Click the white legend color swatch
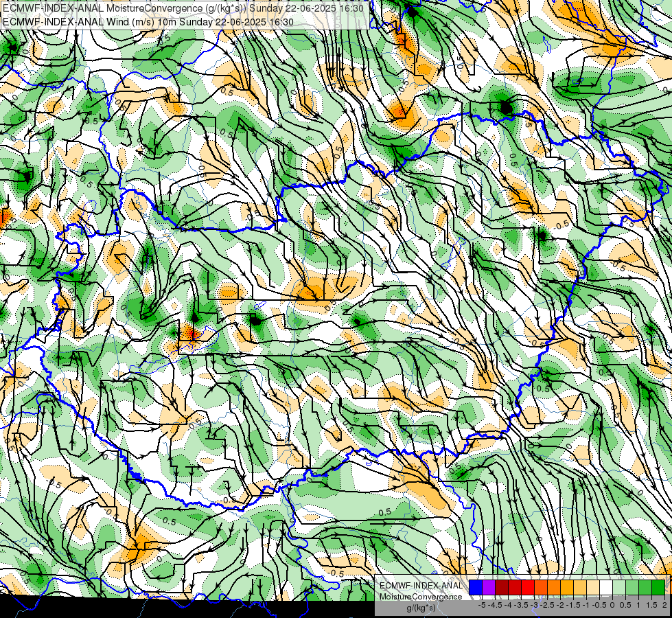The height and width of the screenshot is (618, 672). point(606,587)
